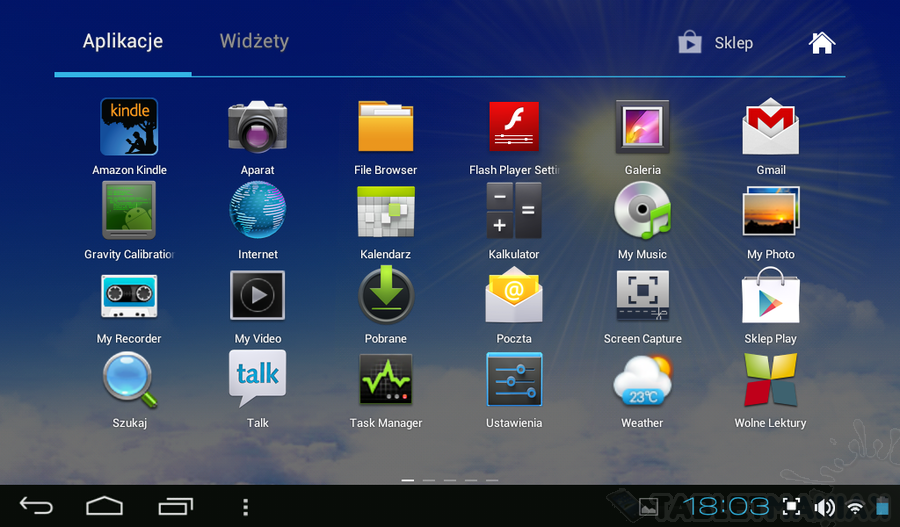Screen dimensions: 900x527
Task: Open the My Photo app
Action: point(770,211)
